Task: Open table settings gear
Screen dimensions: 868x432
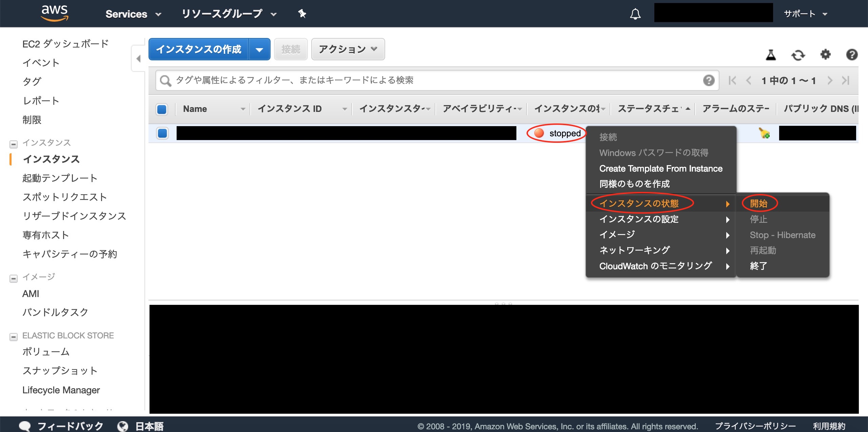Action: point(825,54)
